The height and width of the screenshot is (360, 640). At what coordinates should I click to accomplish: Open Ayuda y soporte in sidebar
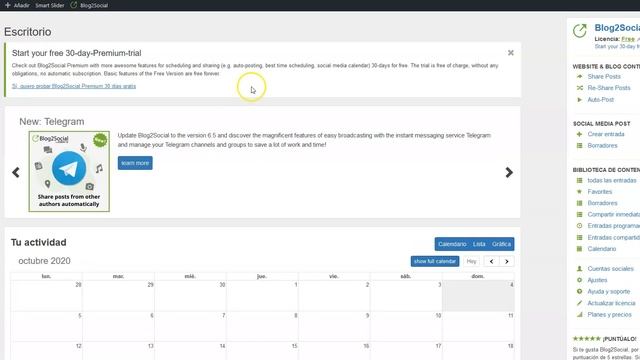609,291
